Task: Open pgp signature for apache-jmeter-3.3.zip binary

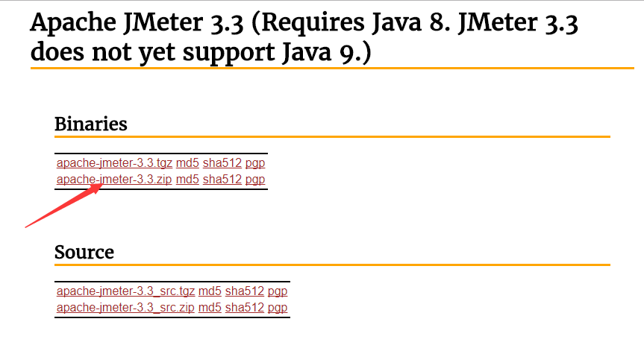Action: [x=255, y=180]
